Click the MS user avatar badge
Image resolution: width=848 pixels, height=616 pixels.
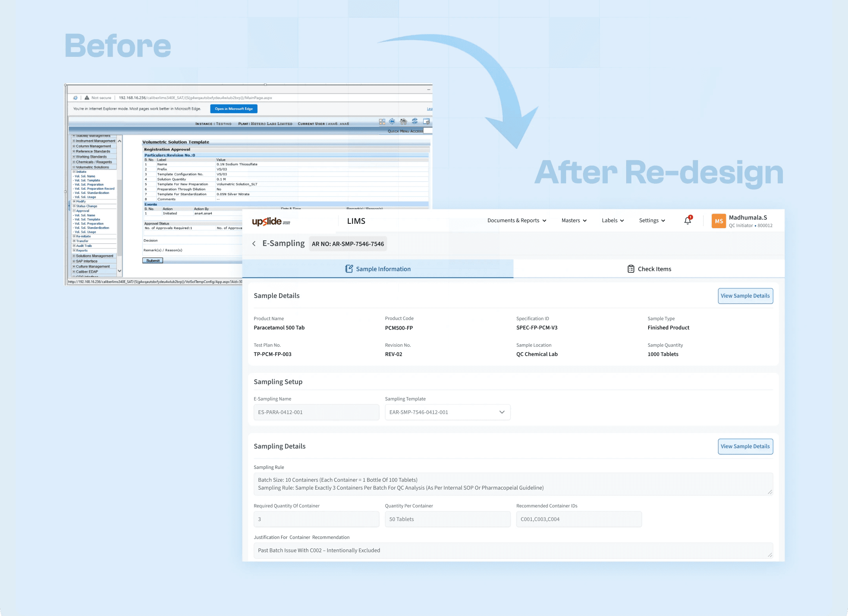(x=719, y=221)
